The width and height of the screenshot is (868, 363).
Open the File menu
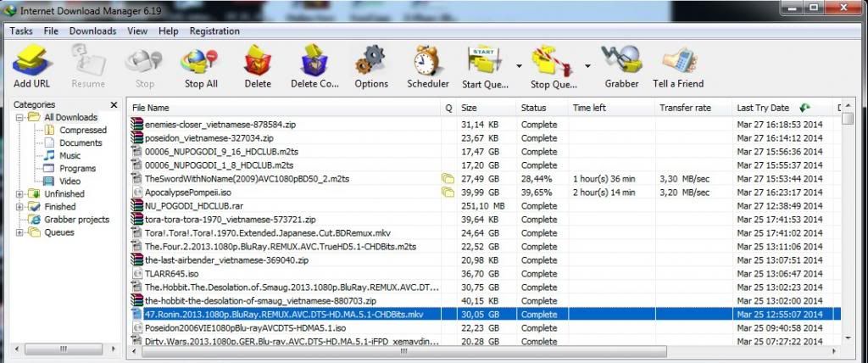(51, 31)
